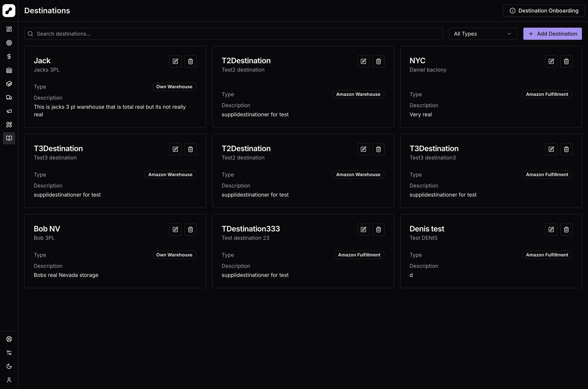
Task: Click Amazon Fulfillment badge on NYC card
Action: click(x=547, y=94)
